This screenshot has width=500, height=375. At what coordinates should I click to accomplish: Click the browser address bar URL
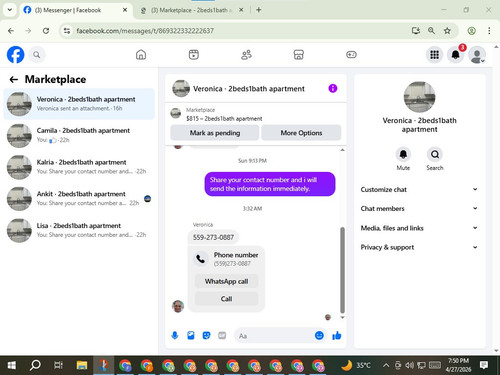145,31
